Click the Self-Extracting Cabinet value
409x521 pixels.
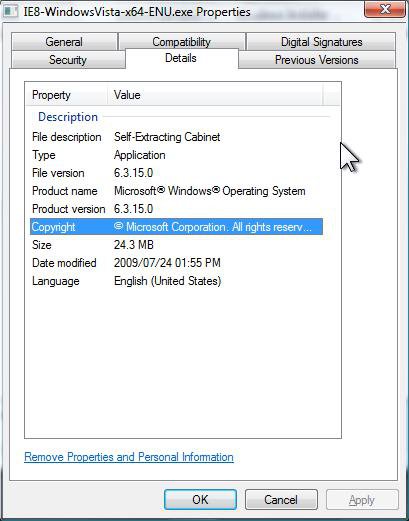(x=167, y=137)
